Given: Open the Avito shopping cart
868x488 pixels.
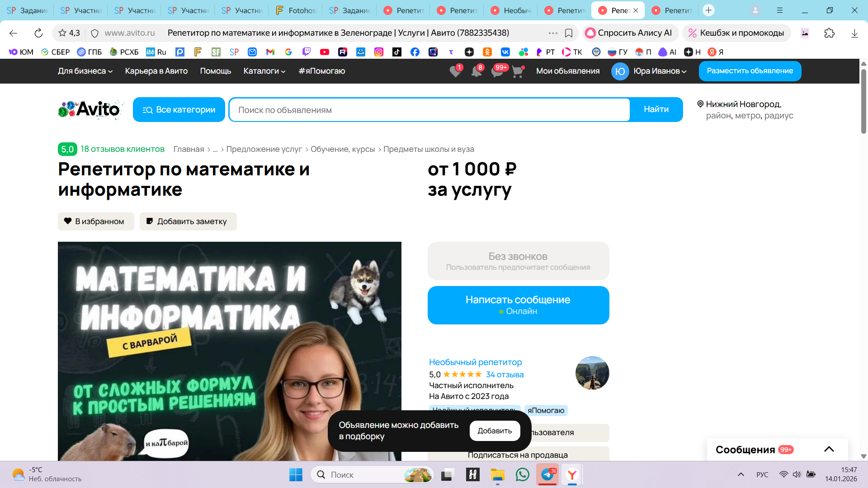Looking at the screenshot, I should [518, 71].
